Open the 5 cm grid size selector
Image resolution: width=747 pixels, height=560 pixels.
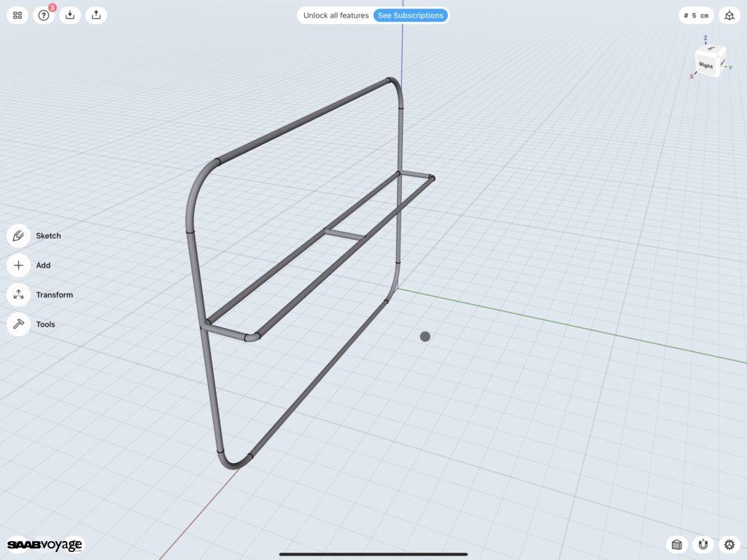coord(696,15)
